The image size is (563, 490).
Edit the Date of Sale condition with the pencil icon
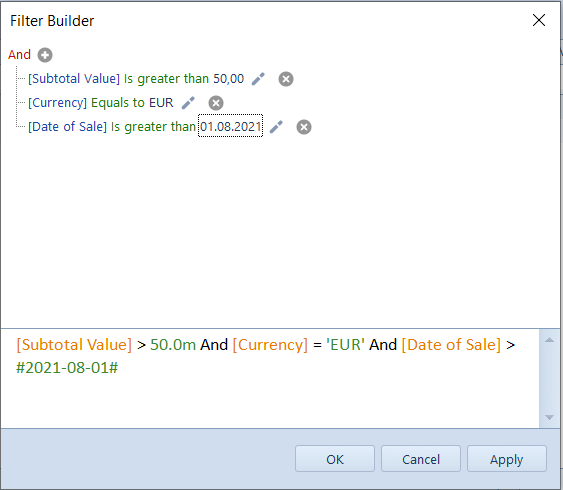(276, 127)
